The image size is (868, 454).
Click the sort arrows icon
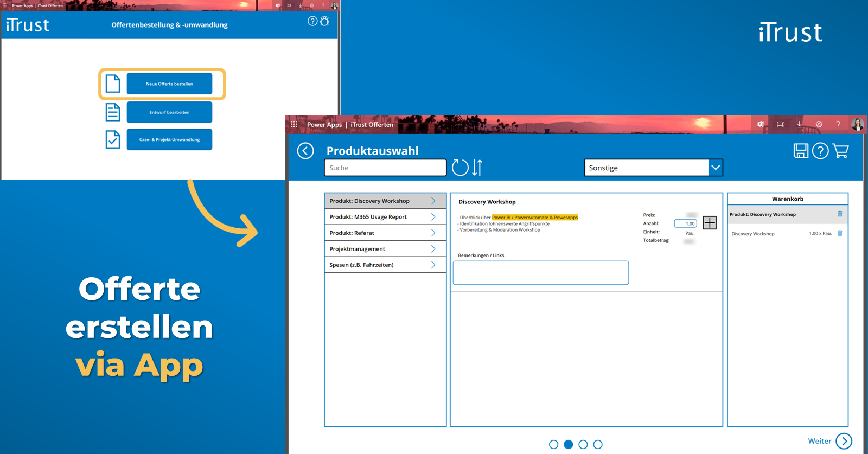pyautogui.click(x=477, y=168)
